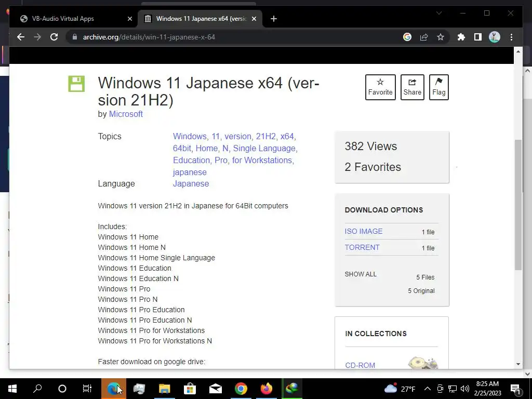Screen dimensions: 532x399
Task: Open the Windows Start menu
Action: 12,389
